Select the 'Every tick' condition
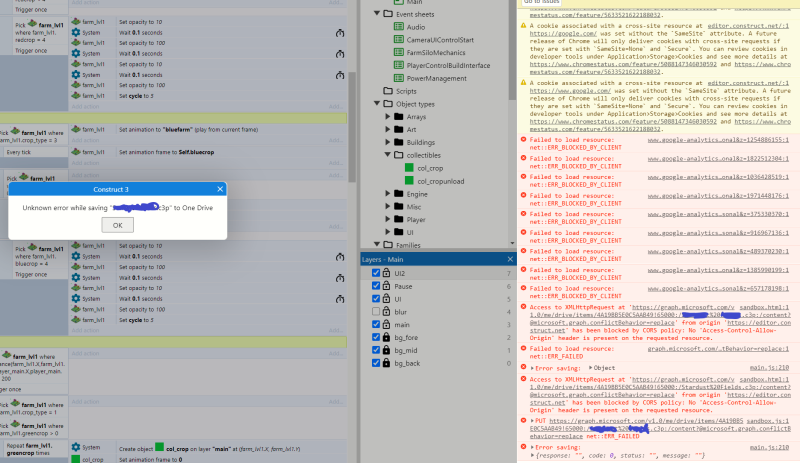Image resolution: width=800 pixels, height=463 pixels. click(18, 152)
